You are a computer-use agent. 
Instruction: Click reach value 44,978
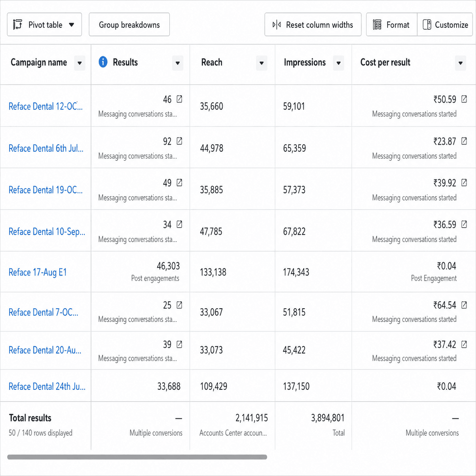pyautogui.click(x=211, y=148)
